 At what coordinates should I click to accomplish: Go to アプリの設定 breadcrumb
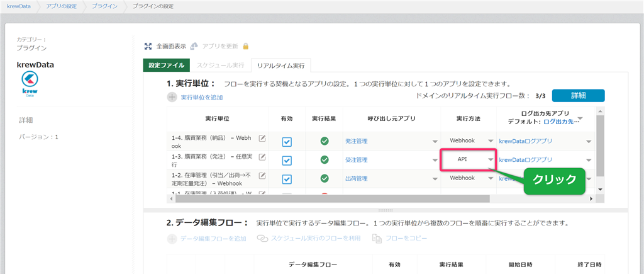click(61, 6)
